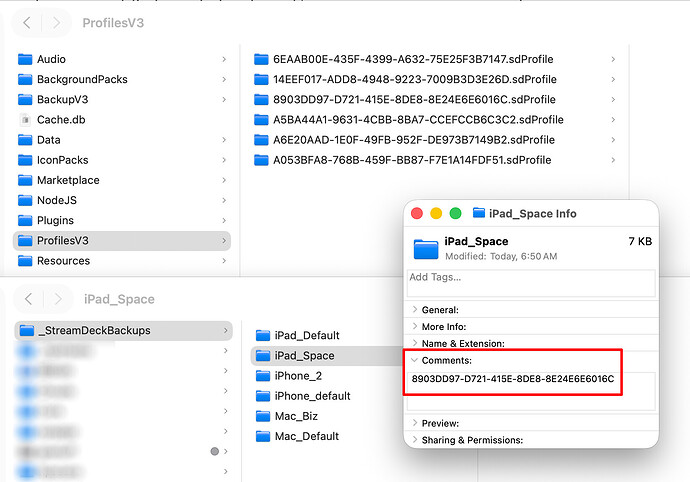
Task: Expand the Name & Extension section
Action: pyautogui.click(x=415, y=343)
